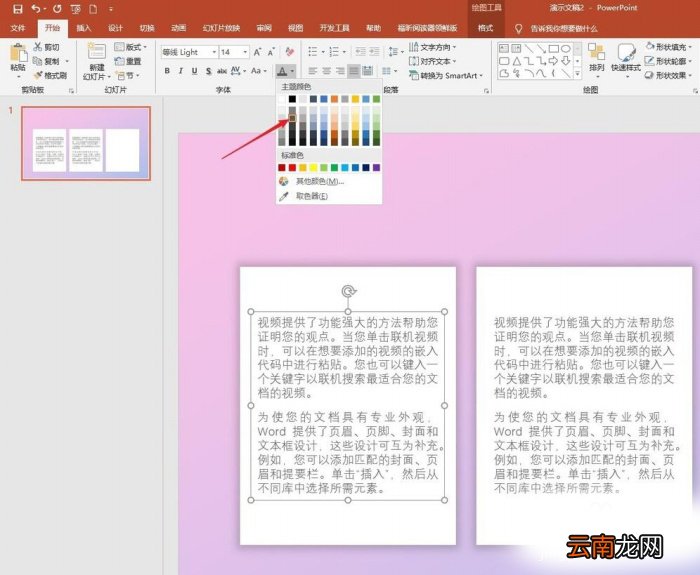Toggle justify alignment button
This screenshot has height=575, width=700.
[354, 71]
